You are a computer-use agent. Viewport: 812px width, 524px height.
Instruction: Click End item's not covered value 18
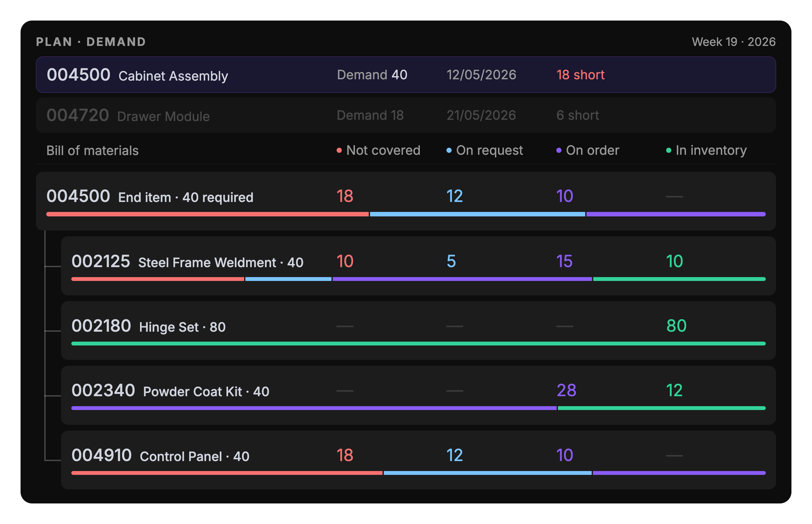click(x=345, y=196)
